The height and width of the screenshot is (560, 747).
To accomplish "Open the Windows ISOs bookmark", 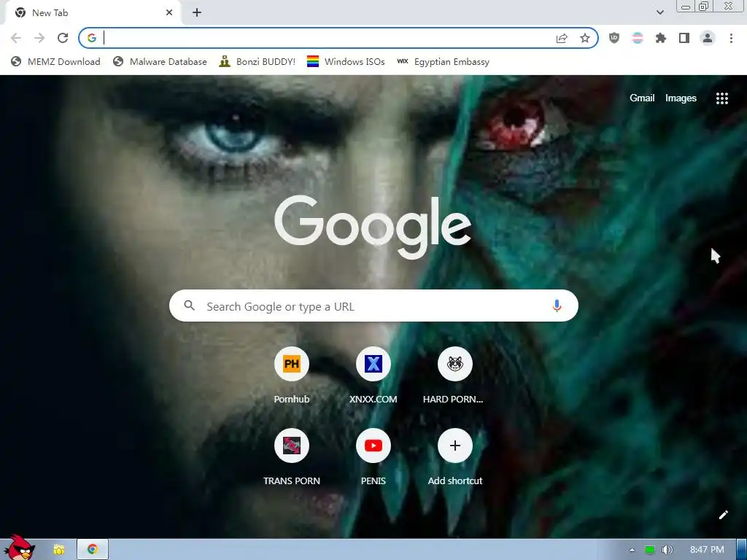I will (x=346, y=61).
